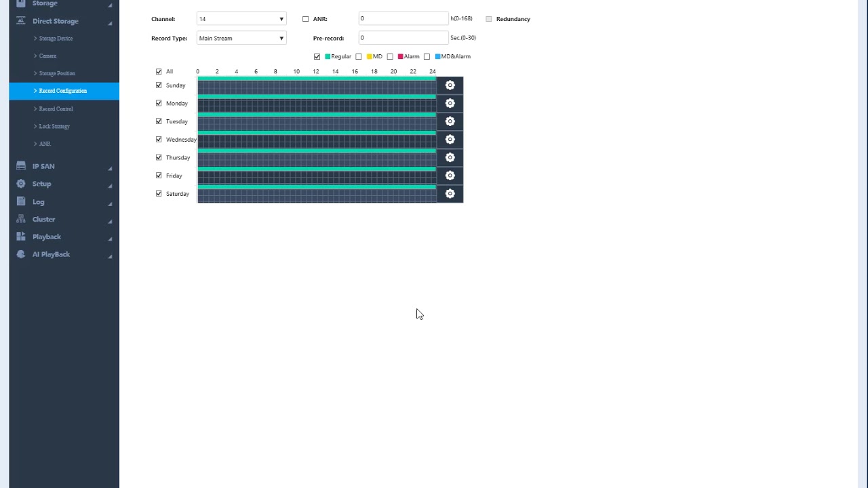Click the blue MD&Alarm color swatch
This screenshot has height=488, width=868.
[437, 56]
